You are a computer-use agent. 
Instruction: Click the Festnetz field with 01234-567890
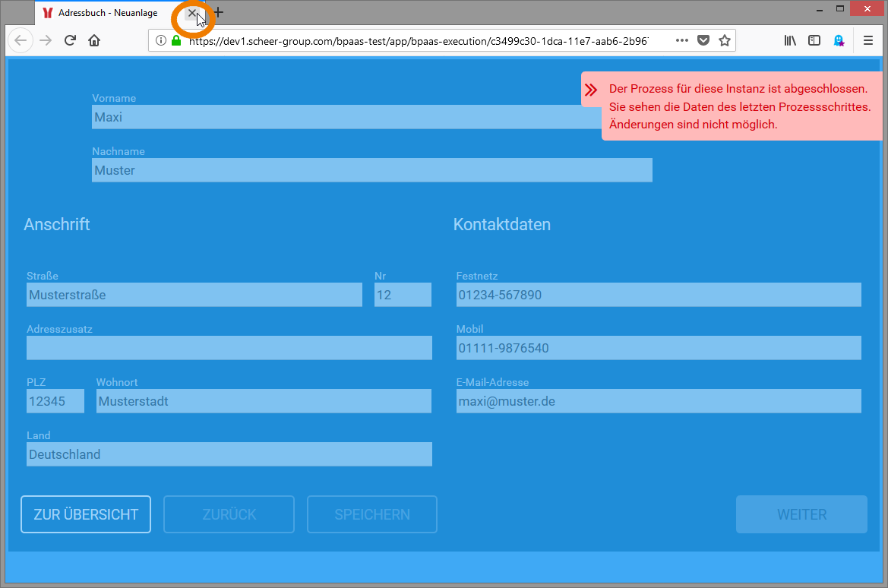pos(659,295)
